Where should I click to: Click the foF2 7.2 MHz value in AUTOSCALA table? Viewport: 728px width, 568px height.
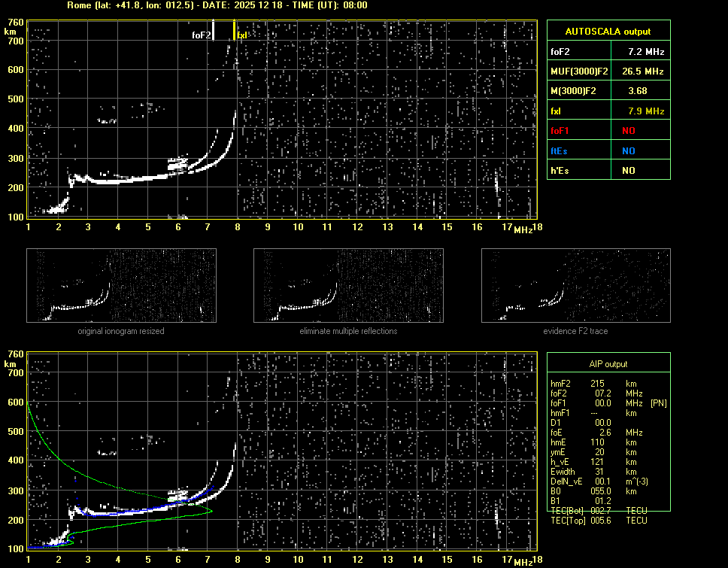tap(645, 52)
